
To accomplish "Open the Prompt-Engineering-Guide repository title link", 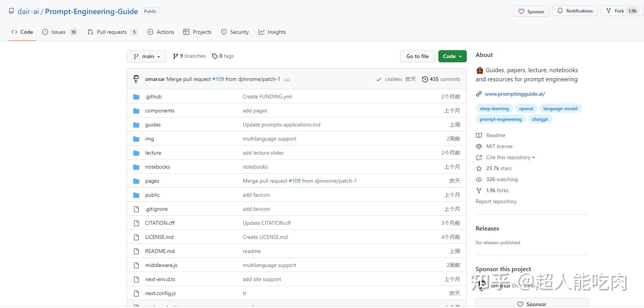I will pos(91,11).
